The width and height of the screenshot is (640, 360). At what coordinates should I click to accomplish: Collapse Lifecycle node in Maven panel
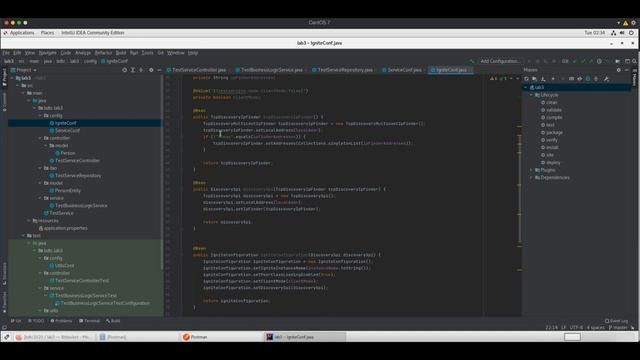(531, 95)
